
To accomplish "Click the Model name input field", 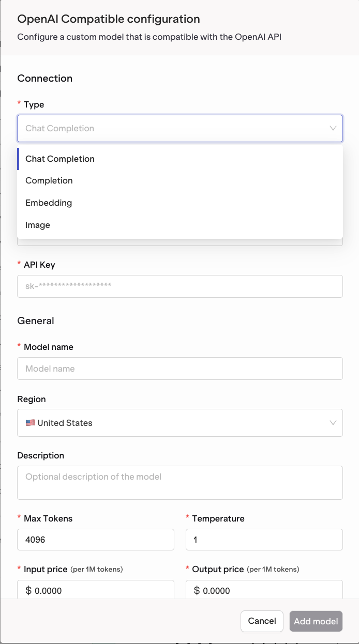I will 180,368.
